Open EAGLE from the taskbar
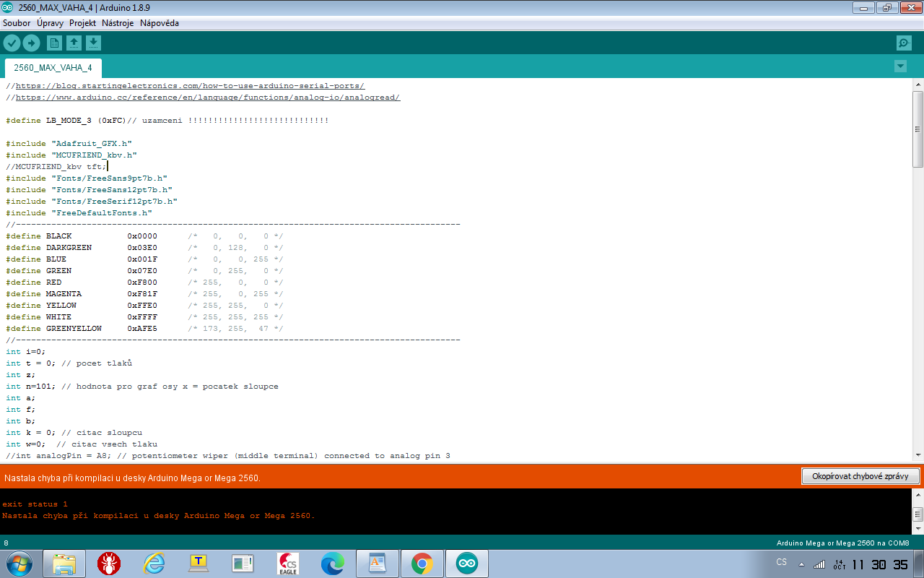Screen dimensions: 924x578 (x=288, y=564)
